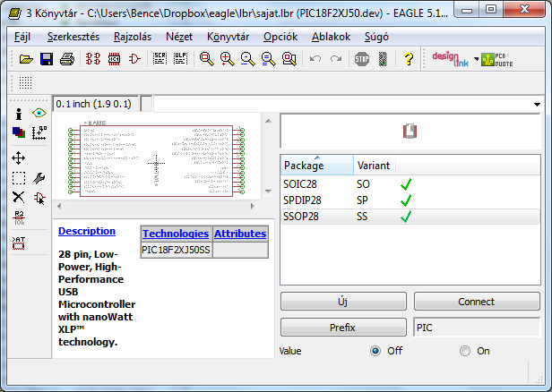Run a ULP program icon
Screen dimensions: 552x392
pyautogui.click(x=181, y=59)
